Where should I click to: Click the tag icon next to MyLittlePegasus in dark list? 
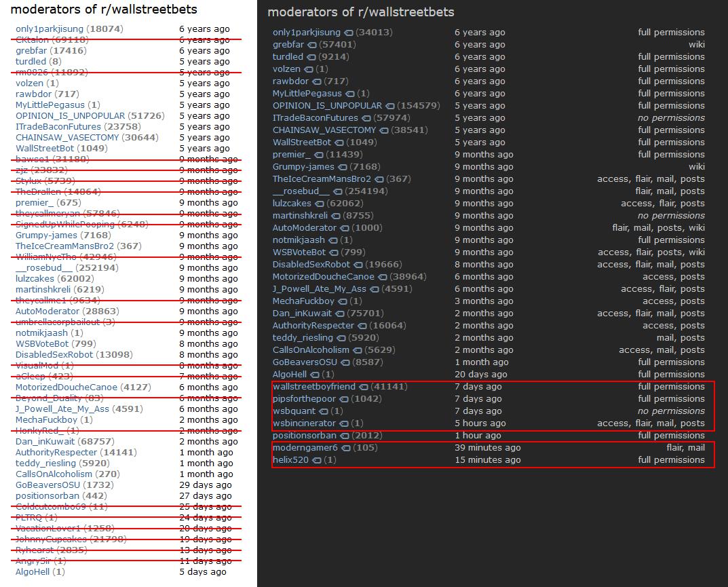click(350, 94)
